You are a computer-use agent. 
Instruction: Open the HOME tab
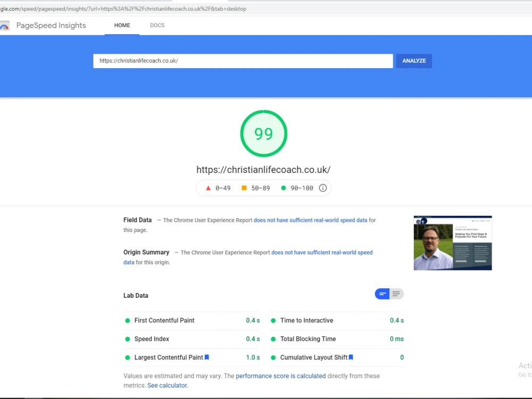pos(122,26)
